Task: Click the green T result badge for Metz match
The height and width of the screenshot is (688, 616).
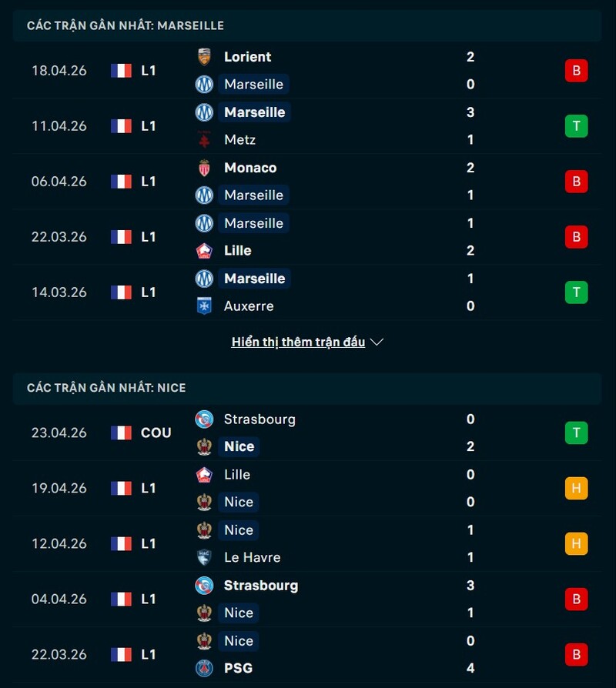Action: [576, 125]
